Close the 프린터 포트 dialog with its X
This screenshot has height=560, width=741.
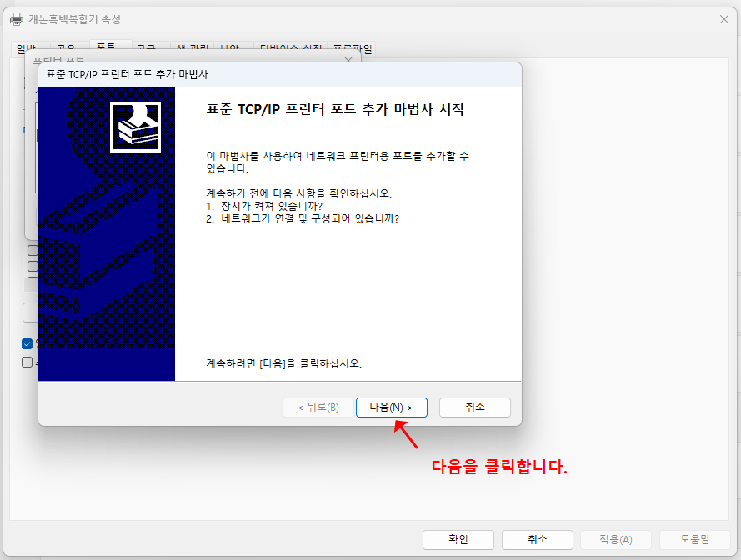tap(348, 60)
